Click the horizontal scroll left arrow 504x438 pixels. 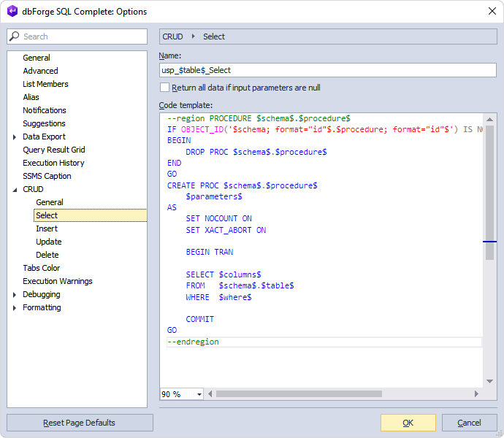point(210,394)
